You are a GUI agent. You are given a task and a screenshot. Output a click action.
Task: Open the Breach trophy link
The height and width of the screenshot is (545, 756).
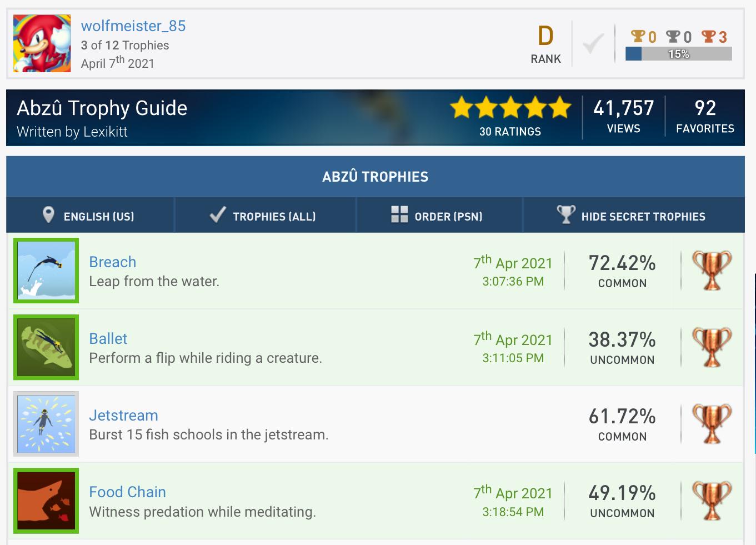(113, 262)
